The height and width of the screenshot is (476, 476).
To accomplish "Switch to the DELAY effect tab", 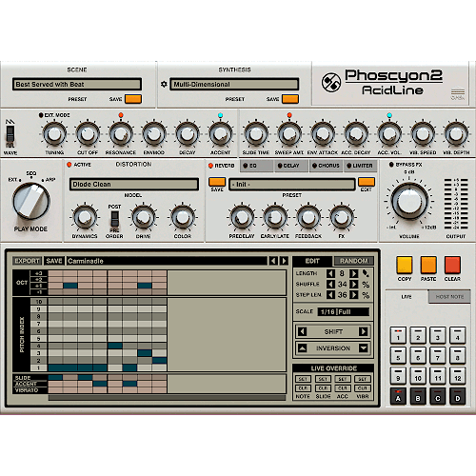I will click(x=288, y=166).
